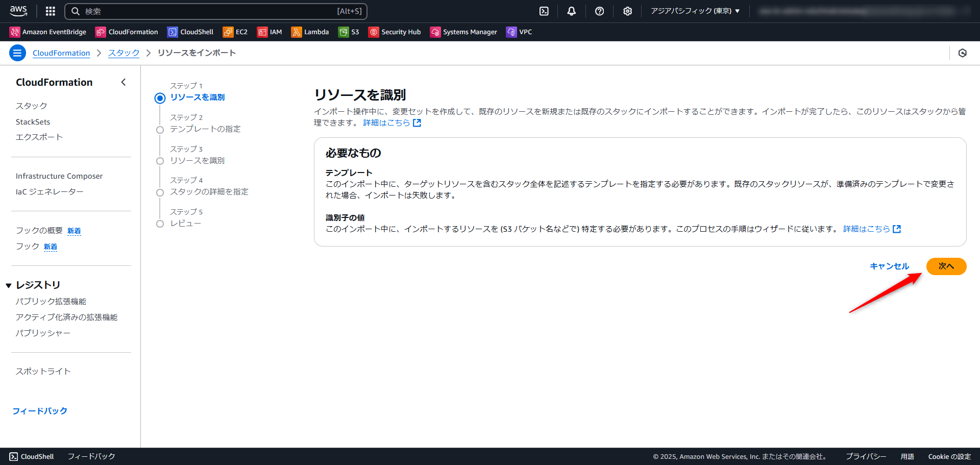Open パブリック拡張機能
The width and height of the screenshot is (980, 465).
[51, 302]
